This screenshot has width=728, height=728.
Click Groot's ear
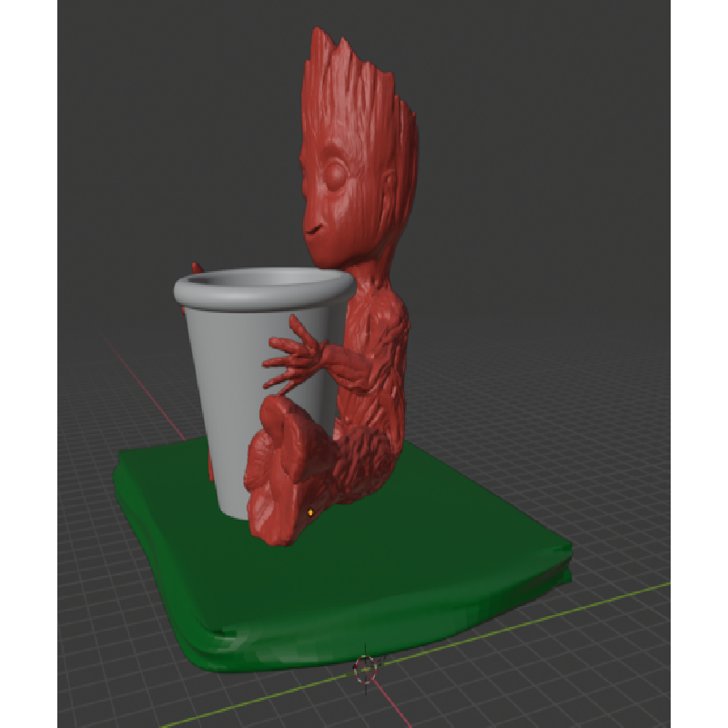coord(389,188)
